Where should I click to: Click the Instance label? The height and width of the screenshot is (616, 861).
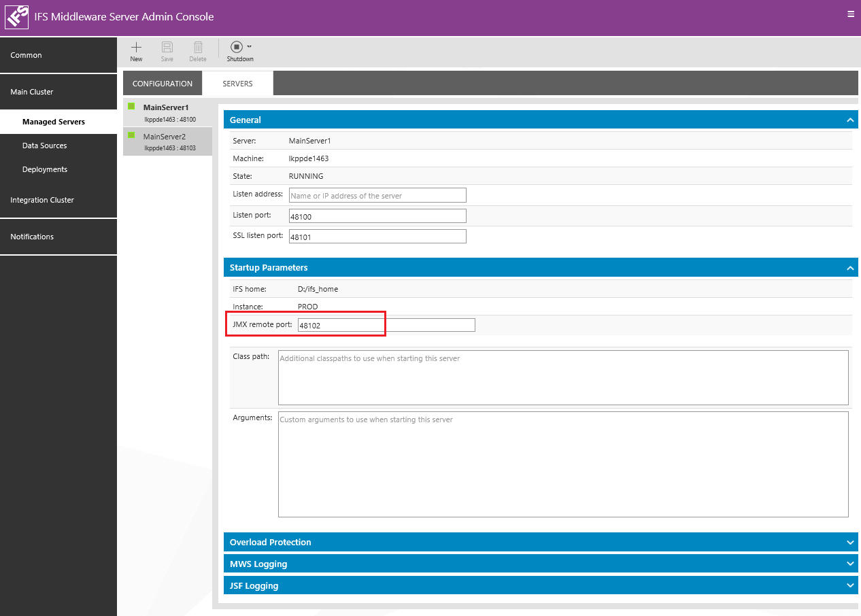248,307
